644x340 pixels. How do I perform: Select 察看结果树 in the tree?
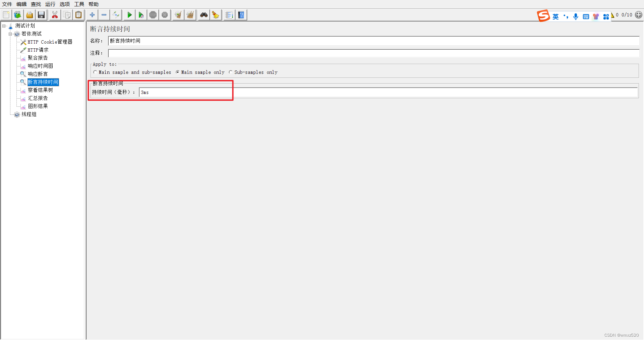pyautogui.click(x=41, y=90)
